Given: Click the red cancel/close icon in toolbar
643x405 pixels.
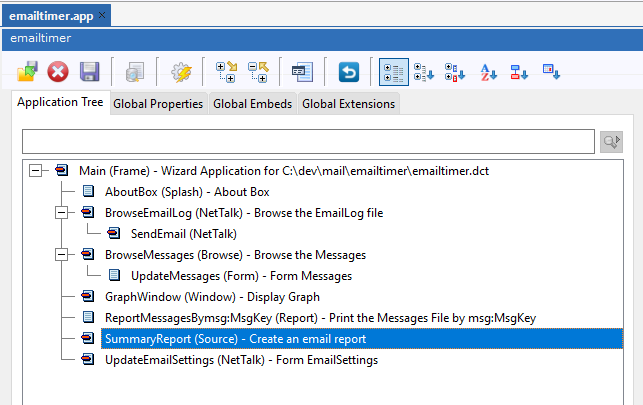Looking at the screenshot, I should 58,72.
